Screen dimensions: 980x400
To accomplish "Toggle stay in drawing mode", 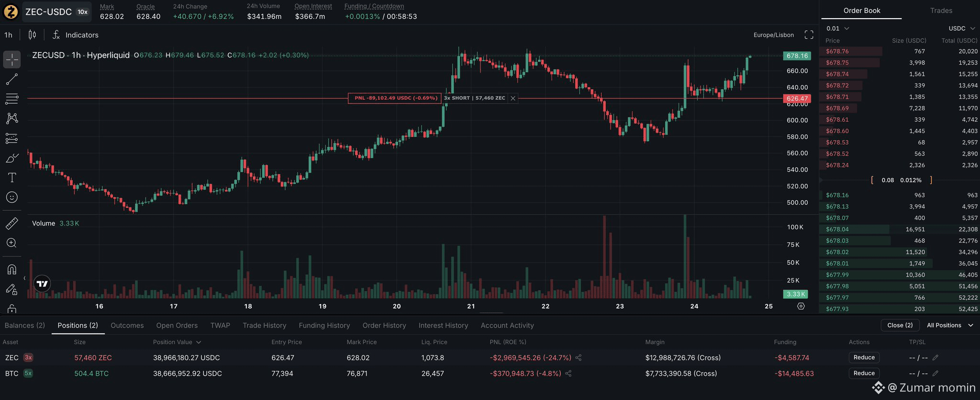I will [x=12, y=289].
